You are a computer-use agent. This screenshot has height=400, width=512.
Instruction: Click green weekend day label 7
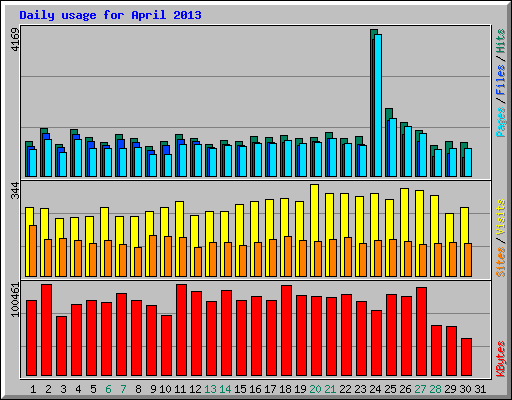(x=123, y=389)
